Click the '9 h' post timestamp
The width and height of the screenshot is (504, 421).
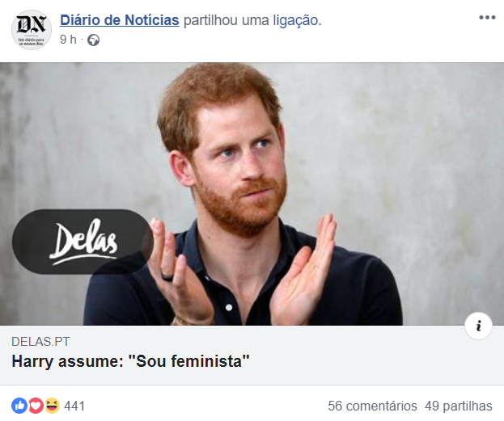pyautogui.click(x=68, y=40)
